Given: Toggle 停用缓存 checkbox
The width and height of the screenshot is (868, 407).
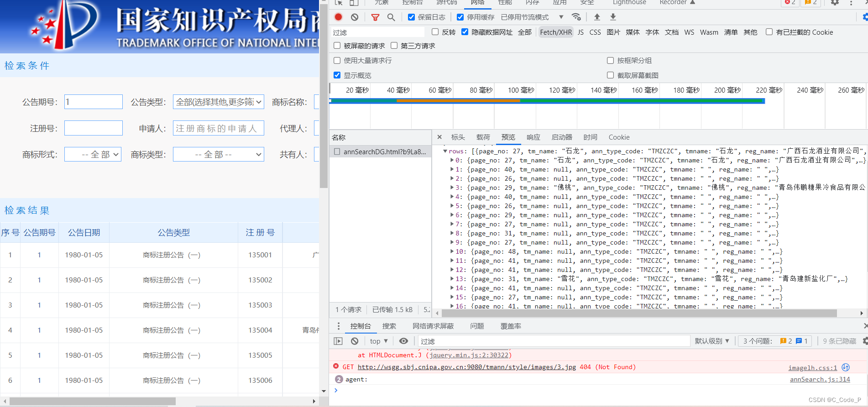Looking at the screenshot, I should click(x=460, y=17).
